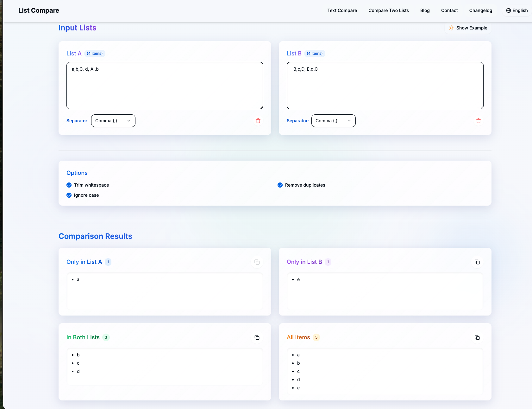This screenshot has width=532, height=409.
Task: Copy the In Both Lists results
Action: click(x=257, y=337)
